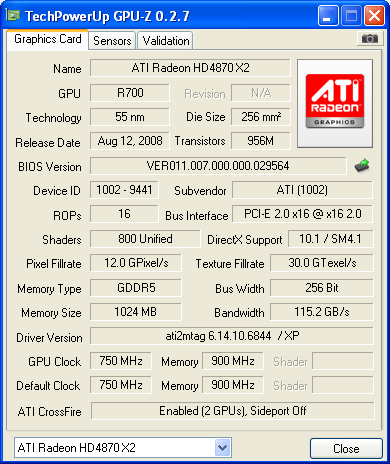Image resolution: width=390 pixels, height=464 pixels.
Task: Click the disabled maximize window button
Action: click(351, 15)
